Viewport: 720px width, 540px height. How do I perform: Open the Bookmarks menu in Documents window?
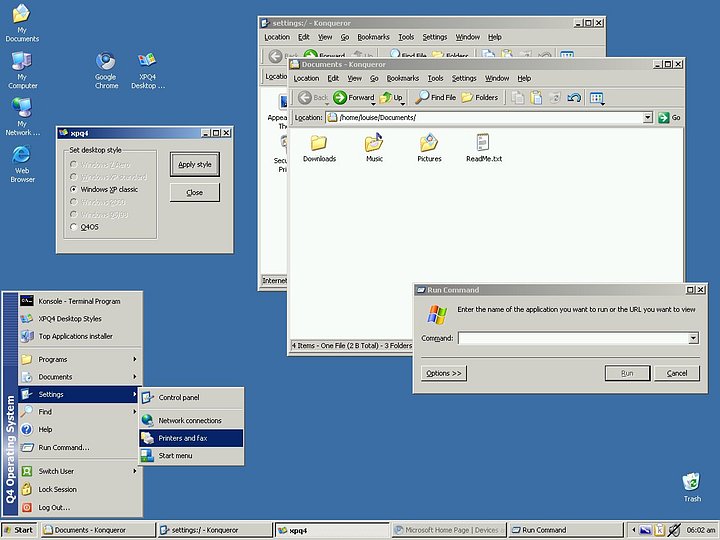pyautogui.click(x=403, y=78)
